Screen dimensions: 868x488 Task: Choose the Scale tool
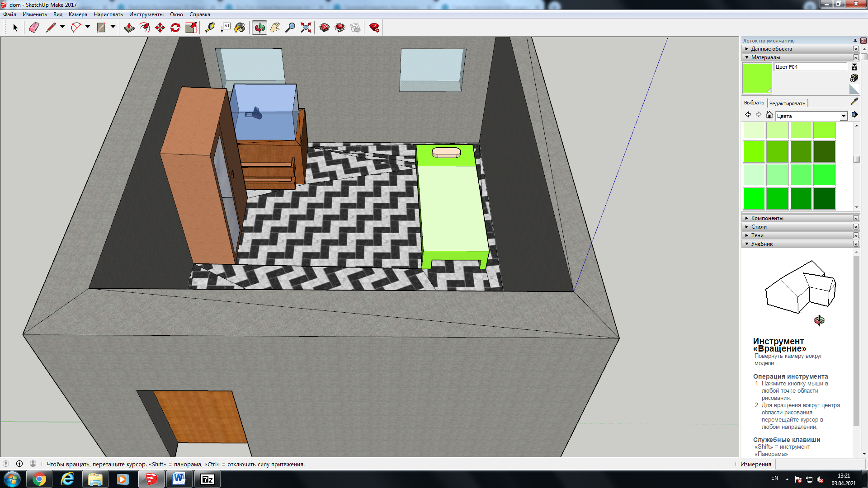coord(191,28)
